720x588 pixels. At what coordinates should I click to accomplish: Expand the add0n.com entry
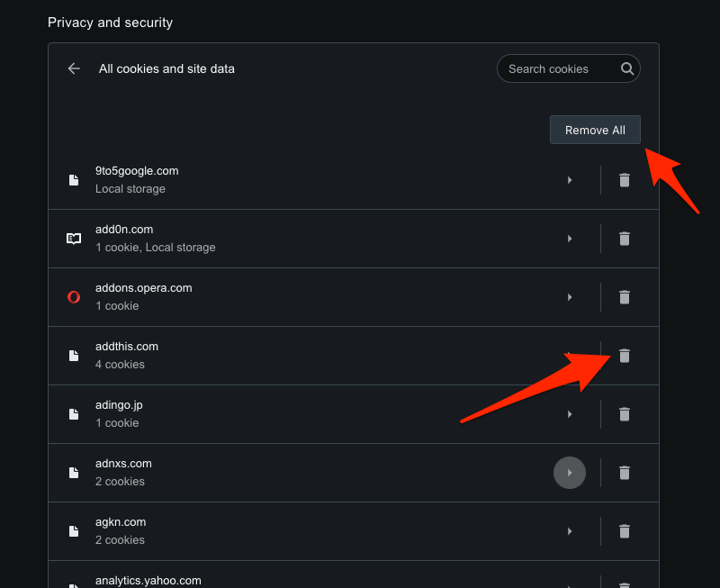(x=570, y=238)
